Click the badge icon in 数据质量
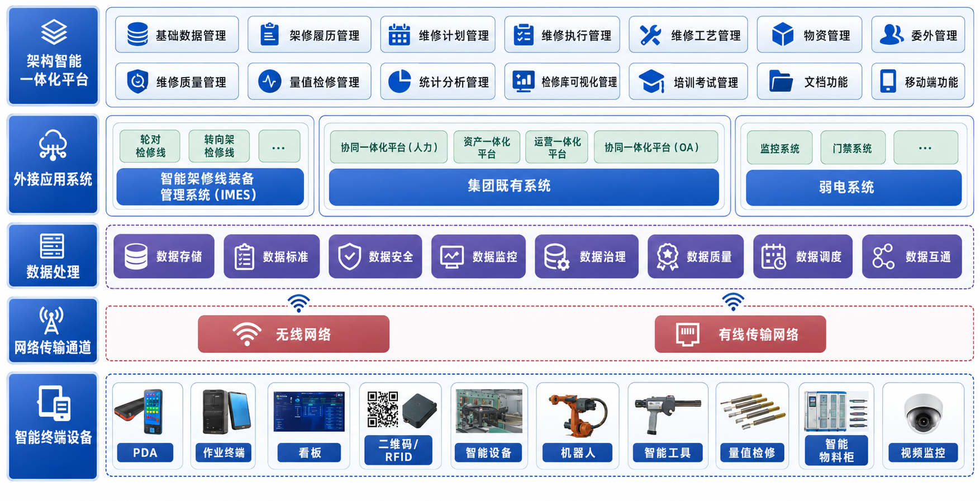This screenshot has height=501, width=980. click(667, 257)
